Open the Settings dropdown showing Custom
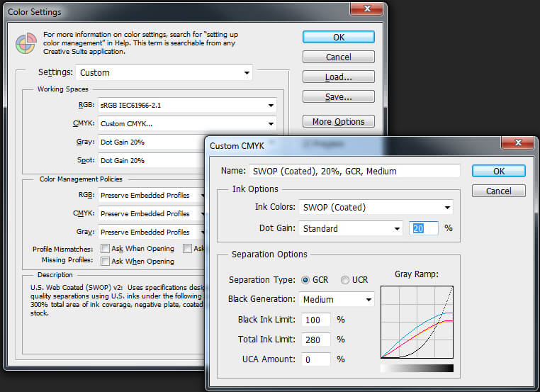Image resolution: width=540 pixels, height=392 pixels. 164,72
